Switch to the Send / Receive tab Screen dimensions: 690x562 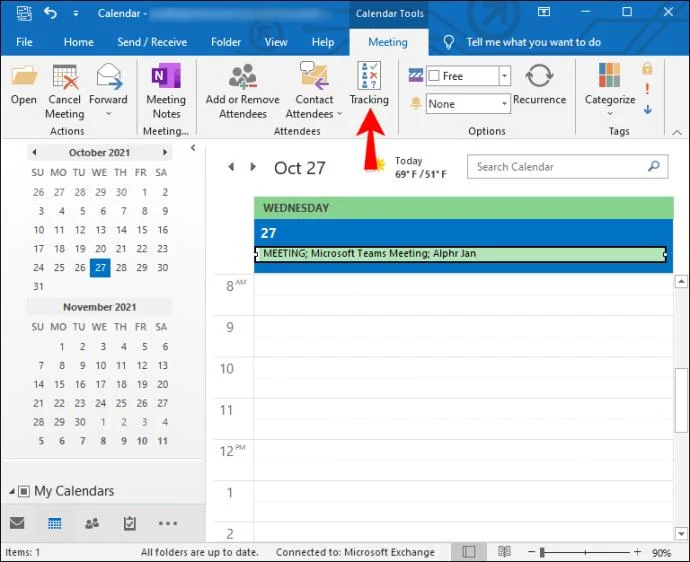pyautogui.click(x=151, y=42)
